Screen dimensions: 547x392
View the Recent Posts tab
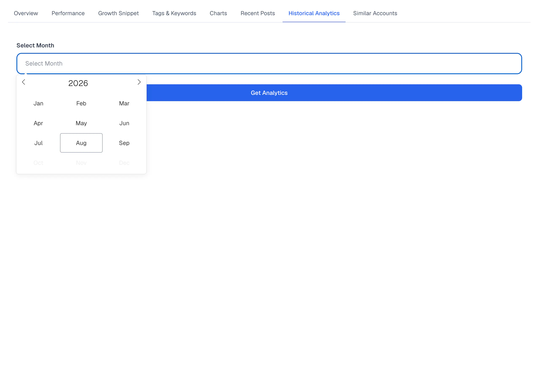[257, 13]
